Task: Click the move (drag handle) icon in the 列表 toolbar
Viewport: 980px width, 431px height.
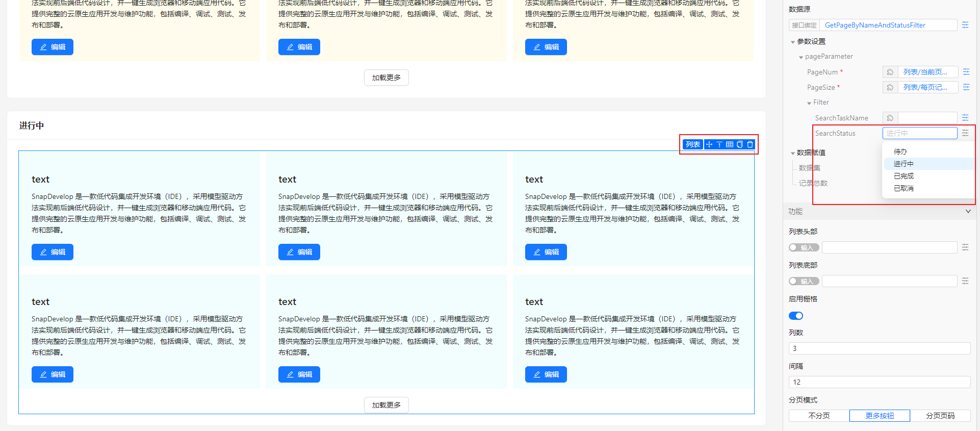Action: click(709, 144)
